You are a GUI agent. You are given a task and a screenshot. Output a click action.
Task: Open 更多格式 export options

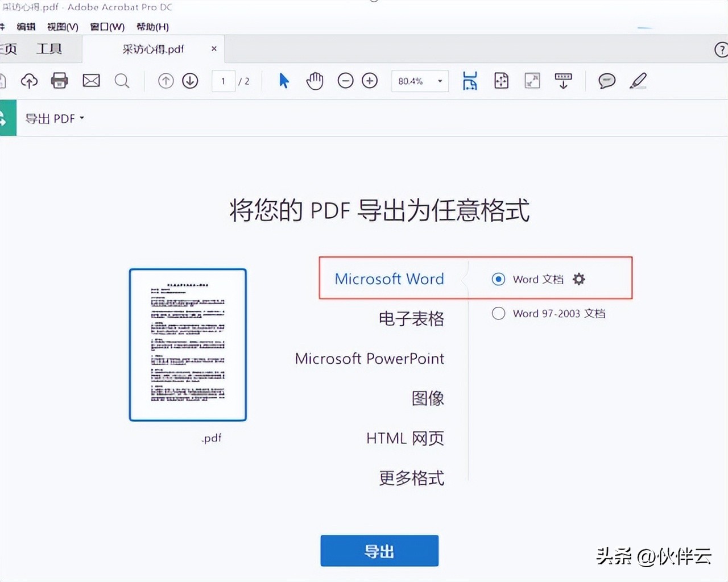coord(411,478)
